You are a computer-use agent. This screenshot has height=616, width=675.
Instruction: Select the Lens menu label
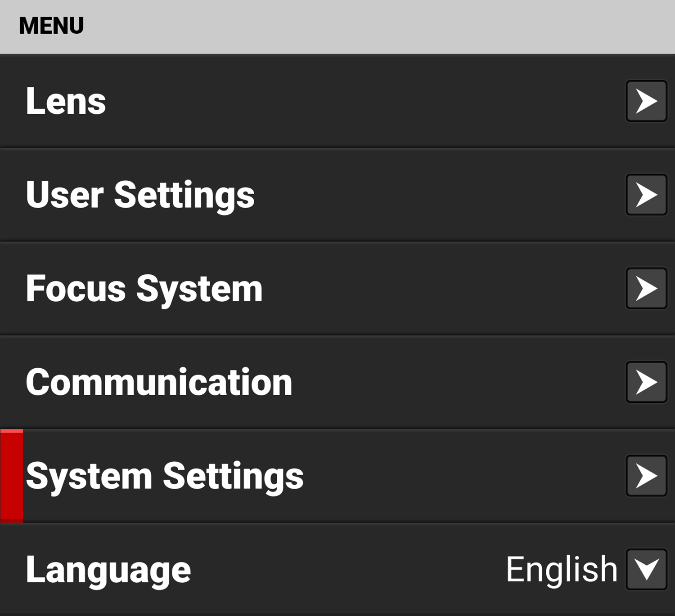point(66,101)
